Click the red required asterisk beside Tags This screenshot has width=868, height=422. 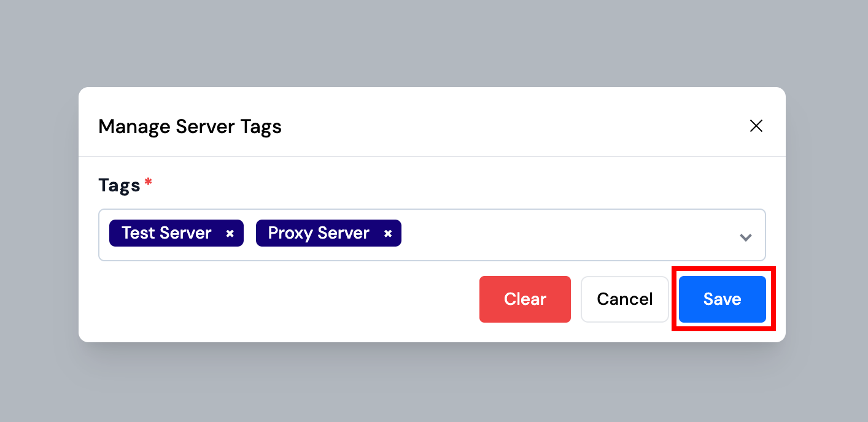(148, 182)
